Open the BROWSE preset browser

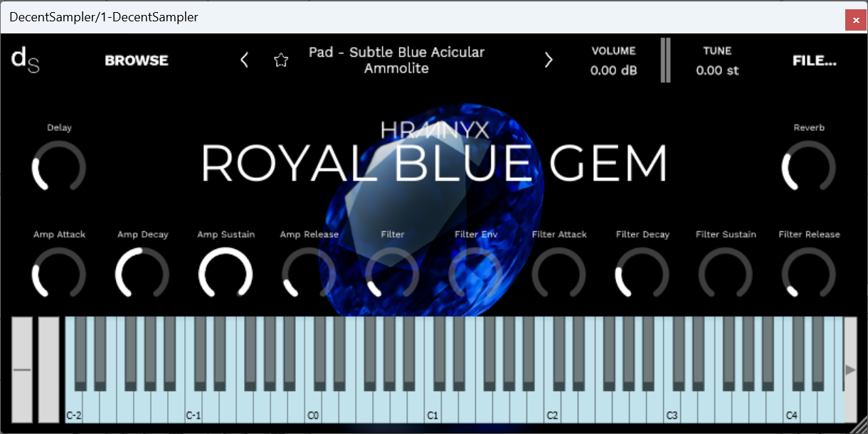click(x=136, y=60)
